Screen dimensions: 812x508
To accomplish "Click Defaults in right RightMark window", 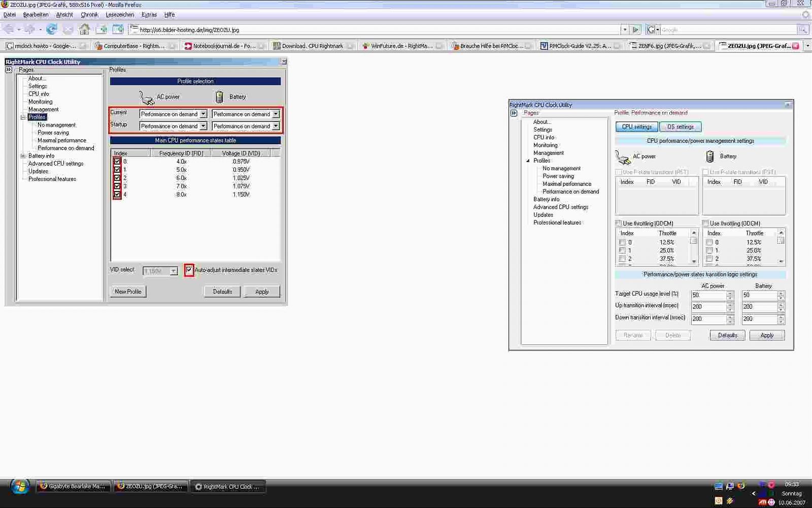I will point(727,335).
